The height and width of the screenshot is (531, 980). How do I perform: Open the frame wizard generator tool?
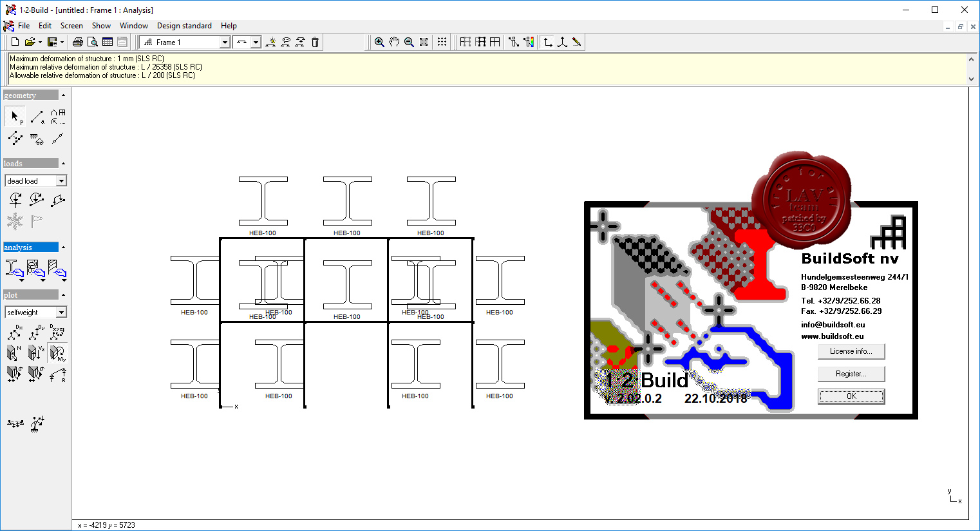coord(58,117)
